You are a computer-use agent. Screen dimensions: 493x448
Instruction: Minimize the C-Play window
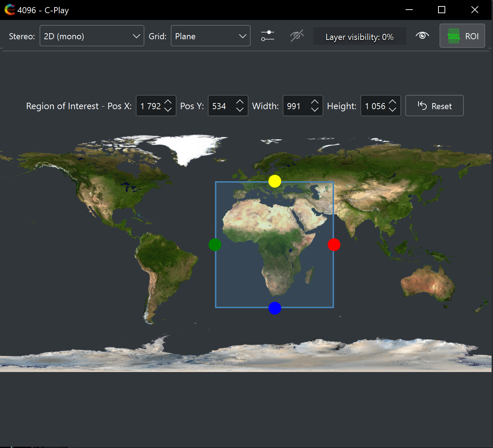point(409,10)
